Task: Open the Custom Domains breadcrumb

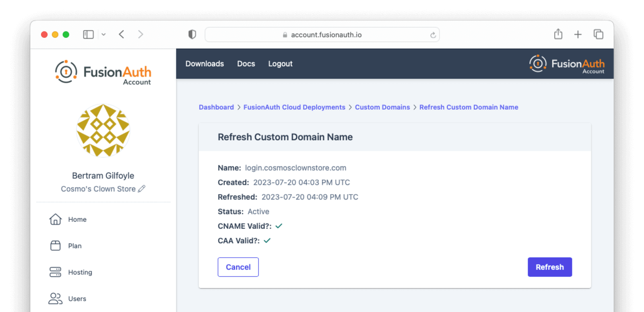Action: point(382,107)
